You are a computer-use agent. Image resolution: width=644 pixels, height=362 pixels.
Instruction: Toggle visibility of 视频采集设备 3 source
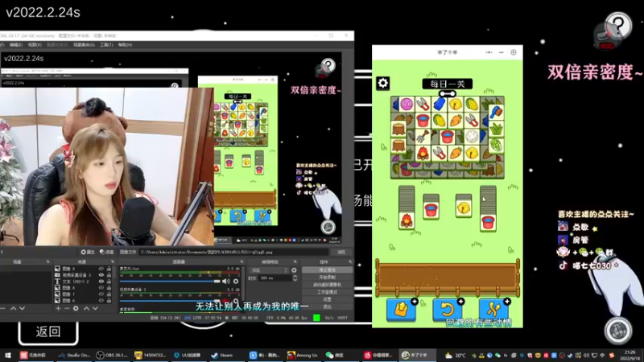coord(101,275)
